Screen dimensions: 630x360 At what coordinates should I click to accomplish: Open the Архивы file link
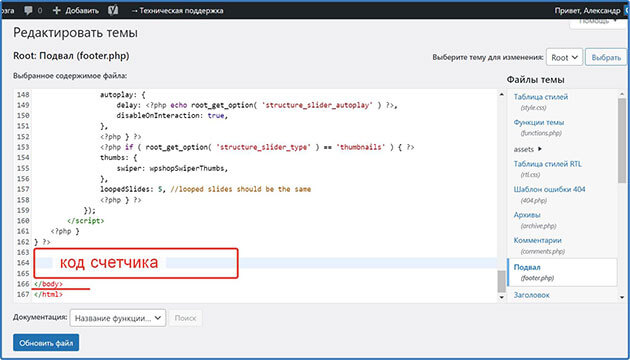tap(527, 215)
